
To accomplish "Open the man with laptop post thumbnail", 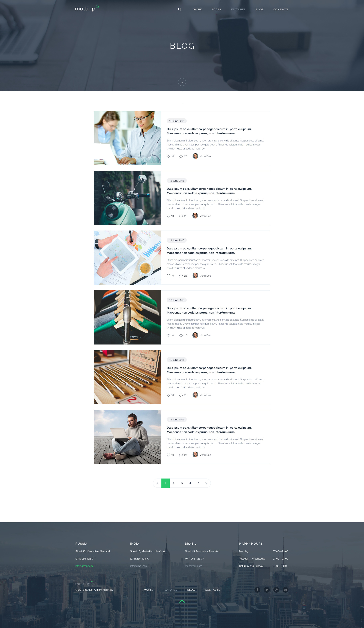I will (x=128, y=437).
